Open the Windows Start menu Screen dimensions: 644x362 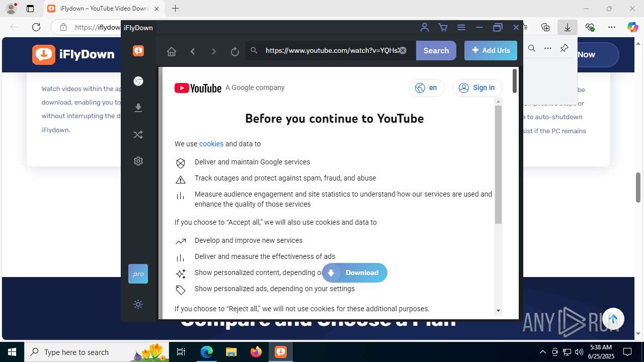[x=12, y=352]
